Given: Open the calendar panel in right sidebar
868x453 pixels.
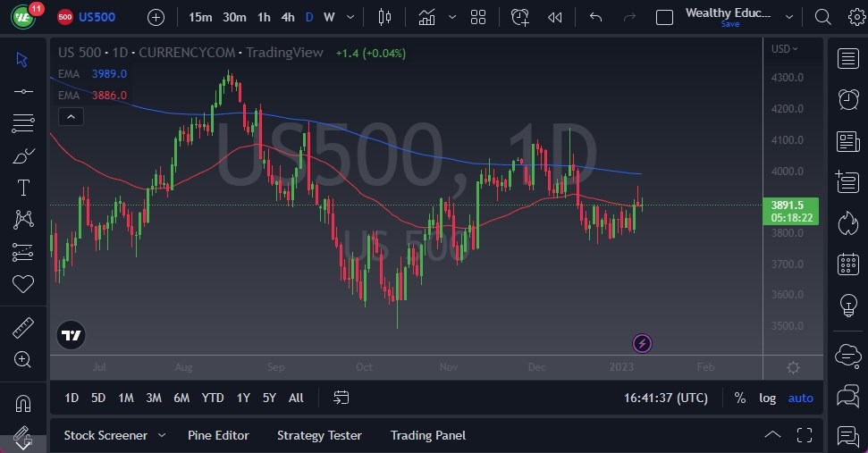Looking at the screenshot, I should (x=848, y=264).
